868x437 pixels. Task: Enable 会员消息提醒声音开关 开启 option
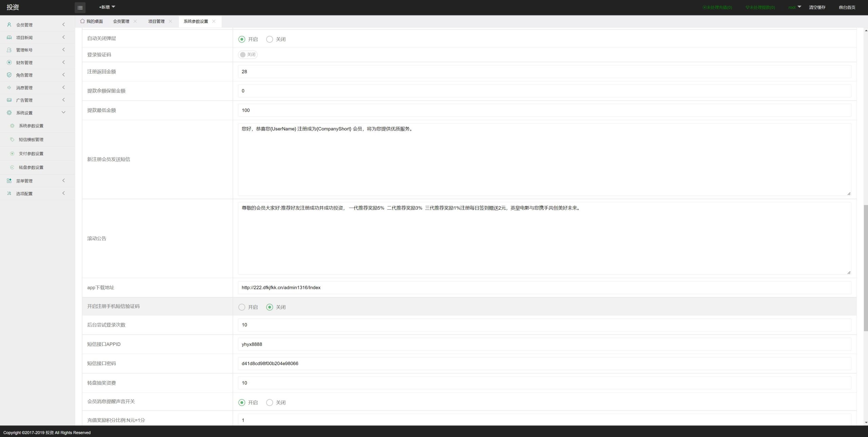pyautogui.click(x=243, y=402)
